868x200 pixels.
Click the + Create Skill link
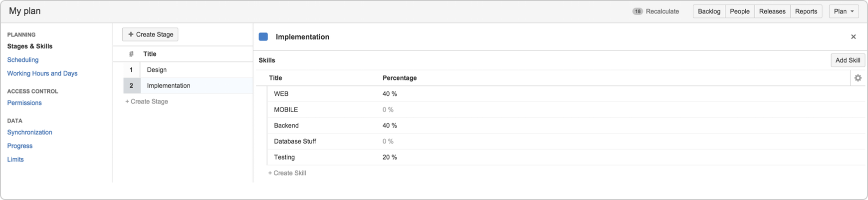(287, 173)
